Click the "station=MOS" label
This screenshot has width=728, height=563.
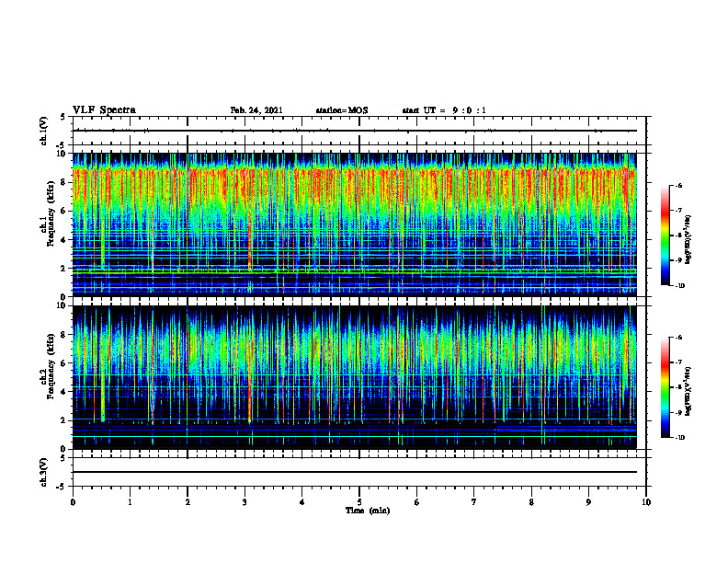[342, 110]
